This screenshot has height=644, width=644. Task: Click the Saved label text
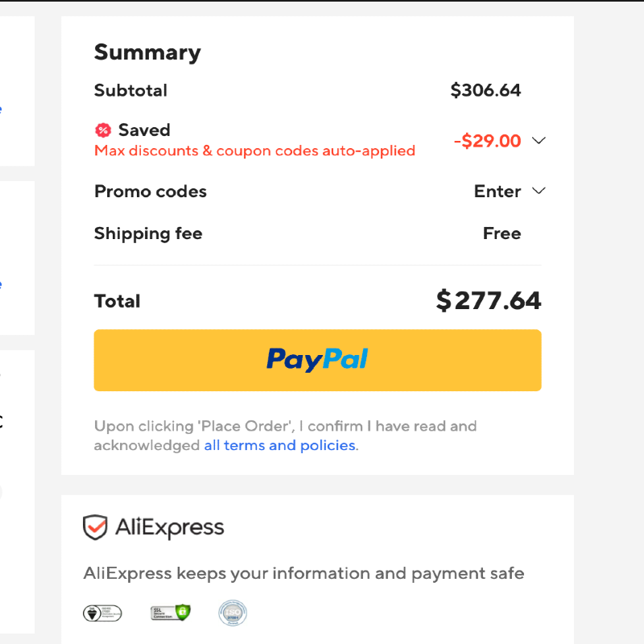point(144,130)
